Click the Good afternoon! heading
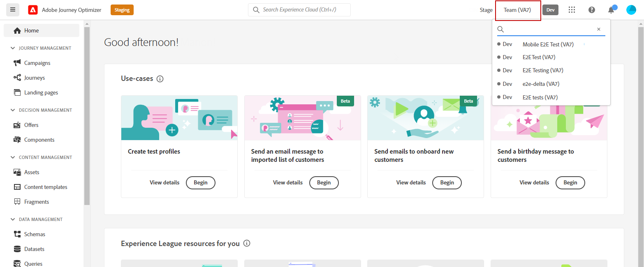The height and width of the screenshot is (267, 644). click(141, 42)
